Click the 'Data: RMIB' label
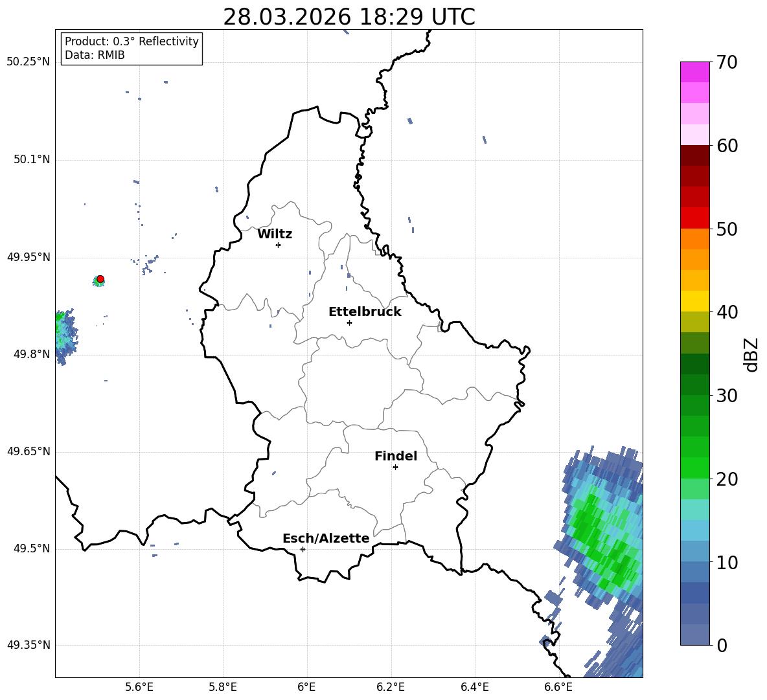Screen dimensions: 767x700 (95, 55)
